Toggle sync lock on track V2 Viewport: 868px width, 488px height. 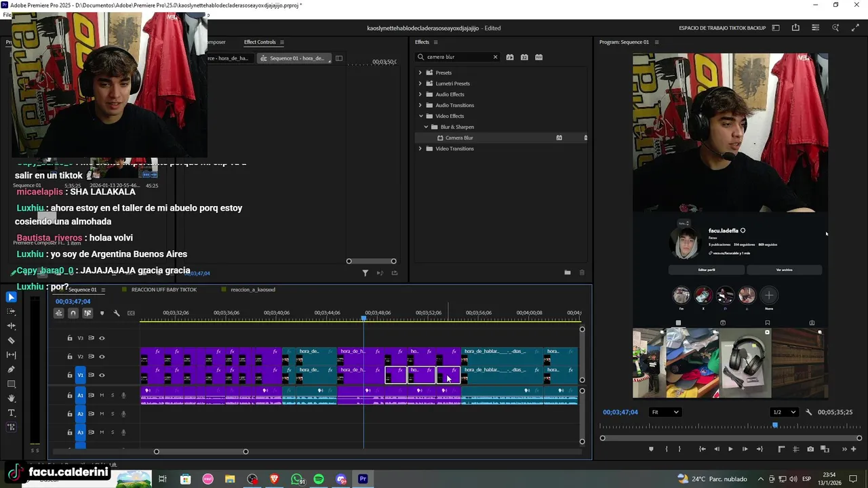[91, 357]
